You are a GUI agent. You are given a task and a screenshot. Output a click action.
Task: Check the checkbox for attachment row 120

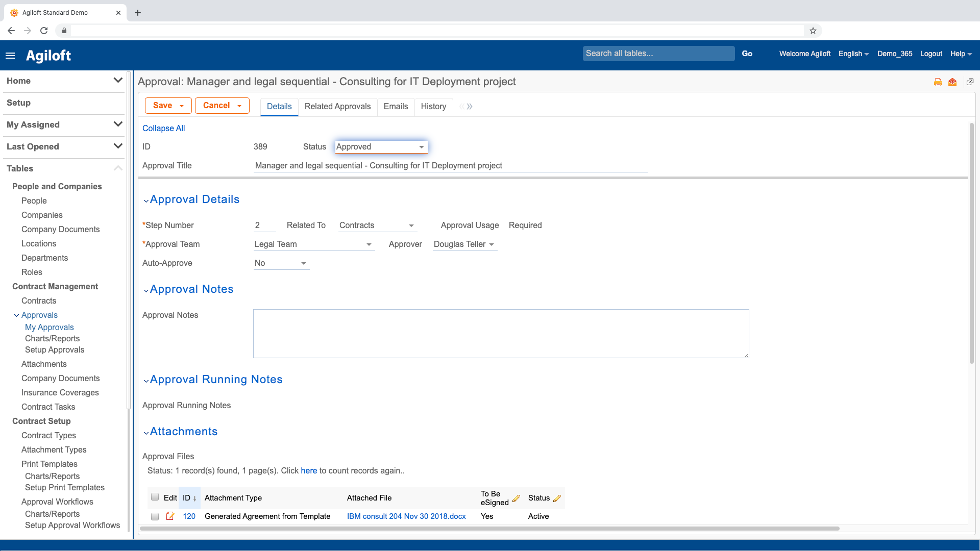point(155,516)
